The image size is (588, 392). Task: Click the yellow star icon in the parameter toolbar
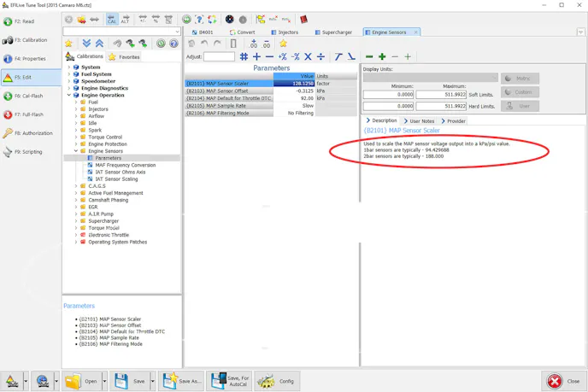[x=283, y=44]
